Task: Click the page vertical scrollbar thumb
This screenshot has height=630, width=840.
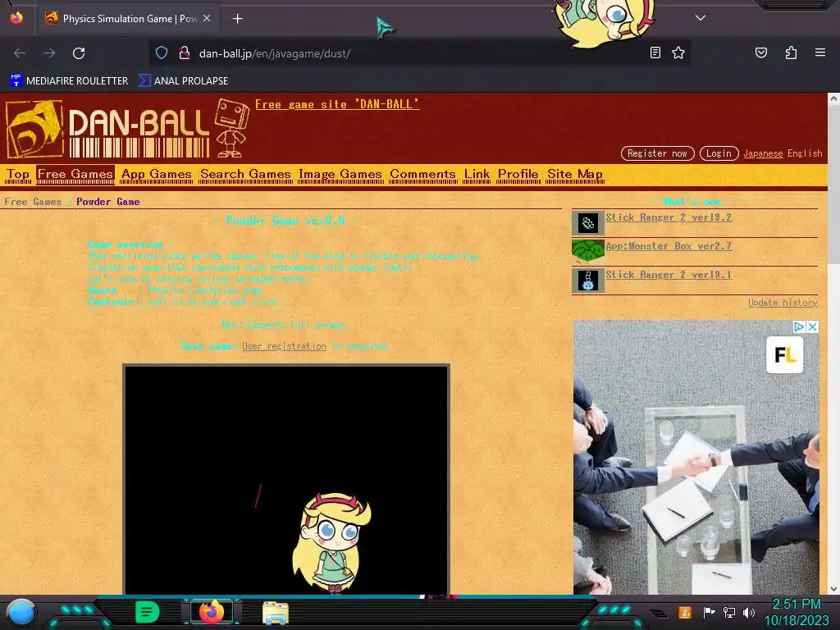Action: (833, 185)
